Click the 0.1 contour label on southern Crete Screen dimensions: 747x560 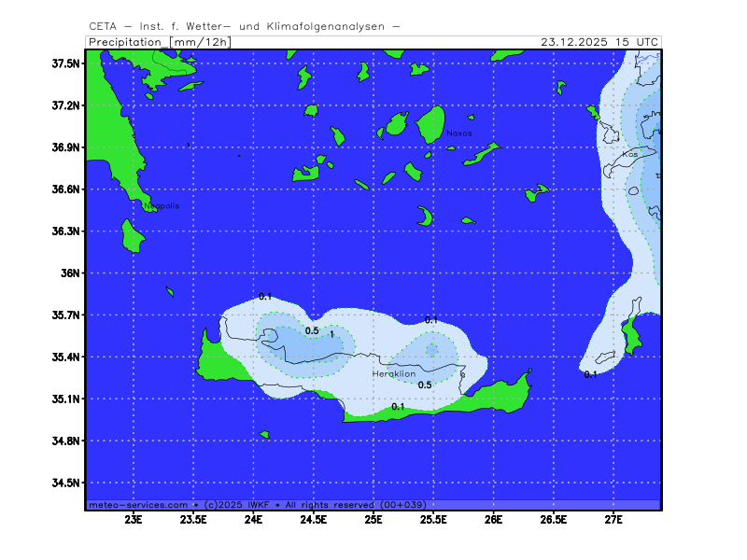click(398, 406)
